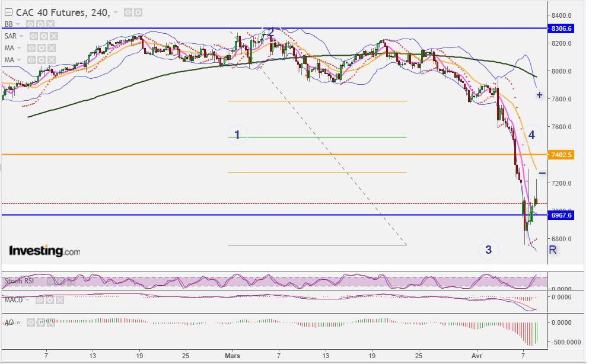Expand the MACD dropdown arrow
This screenshot has height=364, width=605.
coord(27,300)
